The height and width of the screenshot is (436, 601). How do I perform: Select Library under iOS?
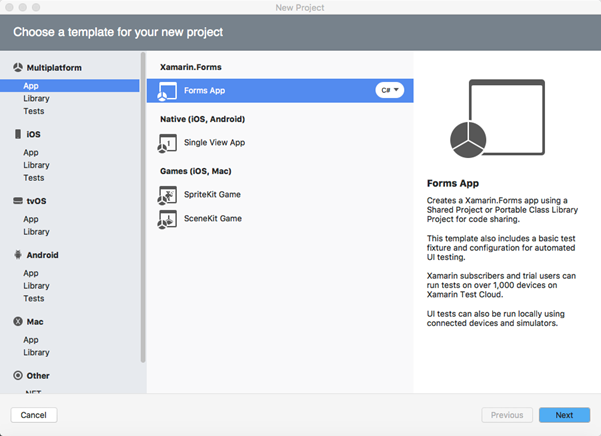[x=36, y=165]
